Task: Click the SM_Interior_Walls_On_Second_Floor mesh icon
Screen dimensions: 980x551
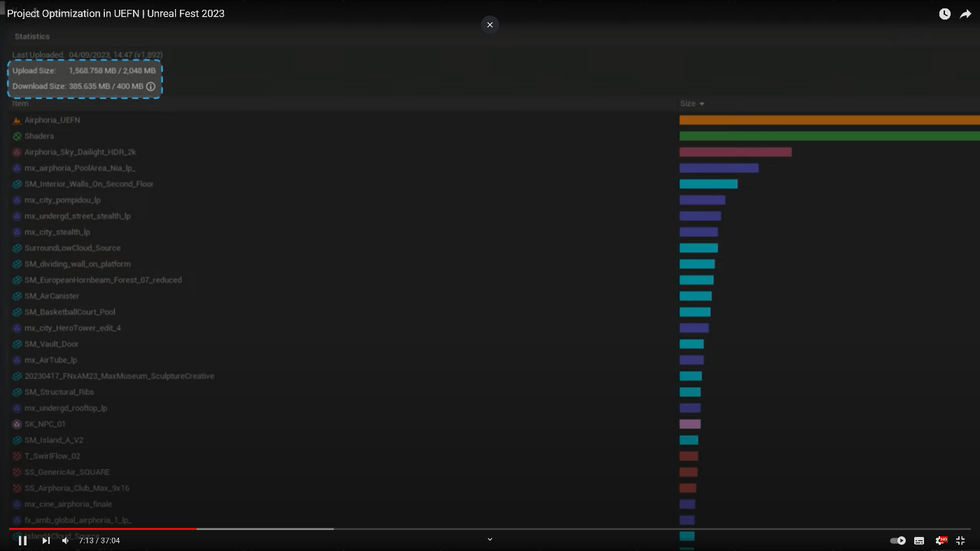Action: [x=17, y=184]
